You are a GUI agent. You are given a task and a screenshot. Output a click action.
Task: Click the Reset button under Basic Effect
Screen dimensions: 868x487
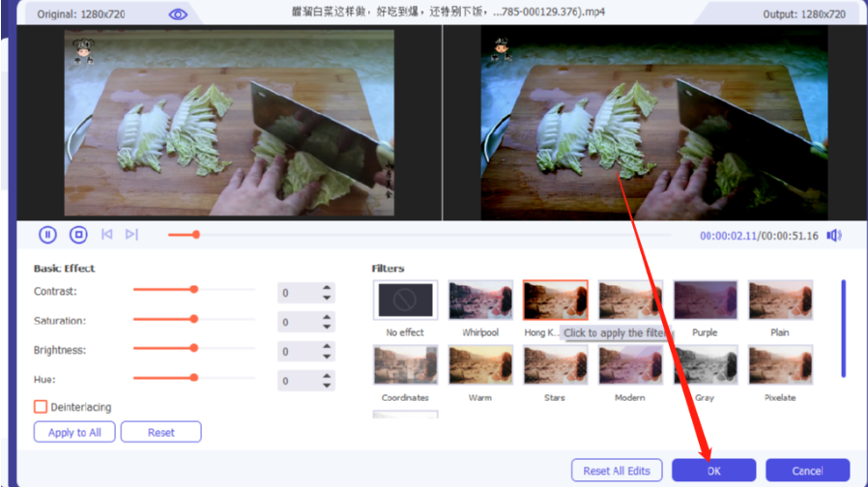tap(161, 432)
